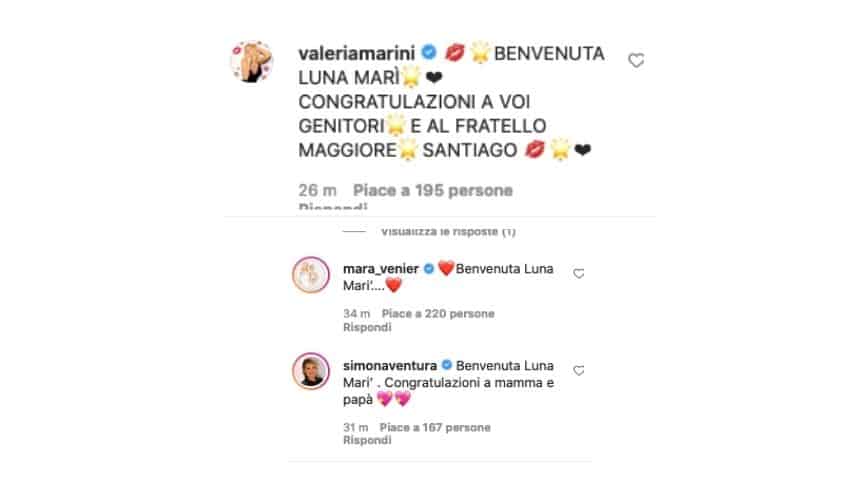Like valeriamarini's comment with the heart icon
The image size is (854, 480).
pos(636,60)
